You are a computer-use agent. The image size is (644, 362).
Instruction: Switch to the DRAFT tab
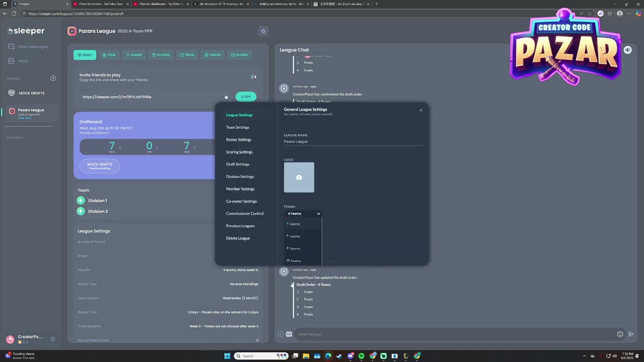85,55
